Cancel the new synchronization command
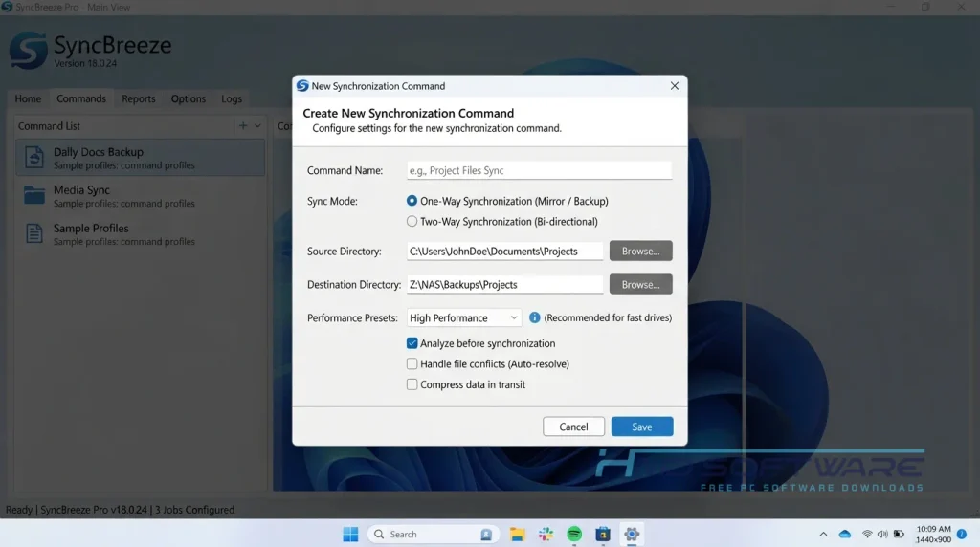 pyautogui.click(x=573, y=427)
